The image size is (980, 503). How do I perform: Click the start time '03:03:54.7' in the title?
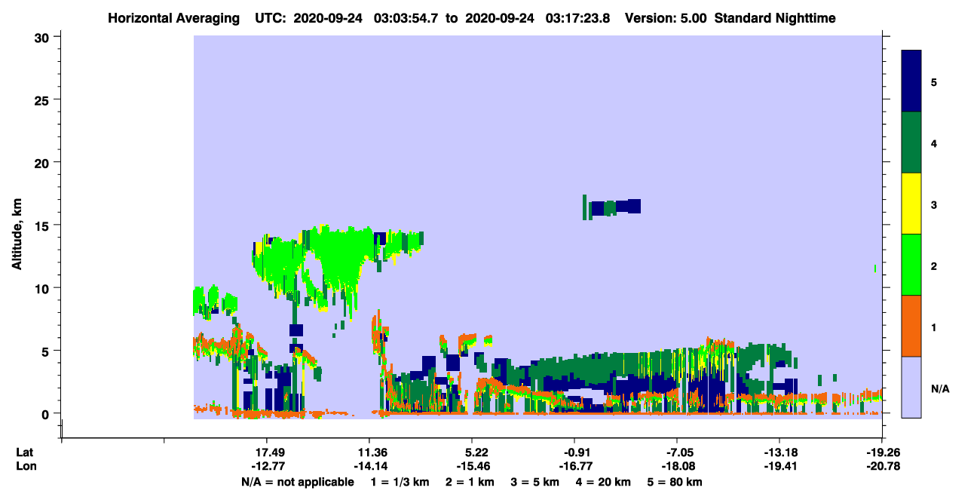coord(406,17)
